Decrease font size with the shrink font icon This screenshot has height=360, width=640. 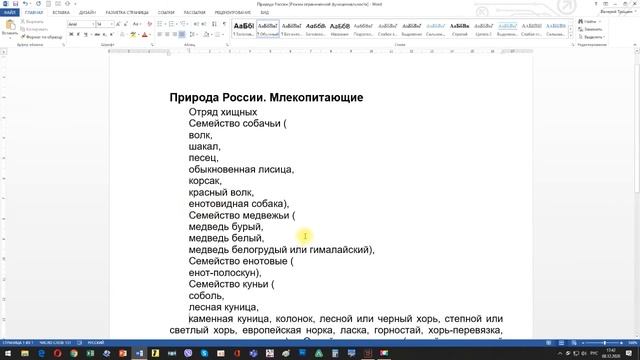click(x=125, y=24)
